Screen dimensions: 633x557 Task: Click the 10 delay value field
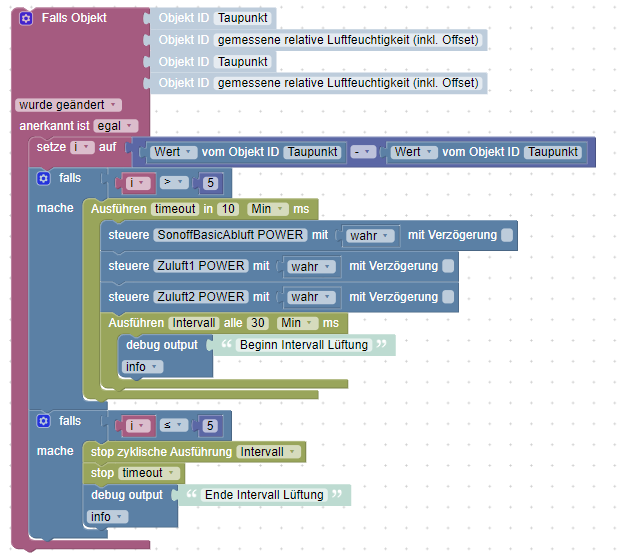[x=228, y=209]
